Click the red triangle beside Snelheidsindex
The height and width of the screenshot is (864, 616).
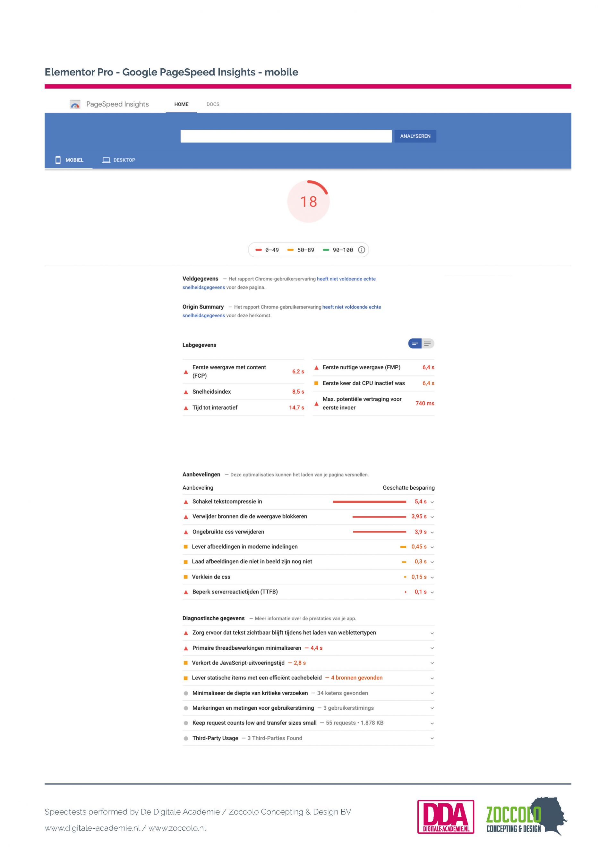point(186,392)
